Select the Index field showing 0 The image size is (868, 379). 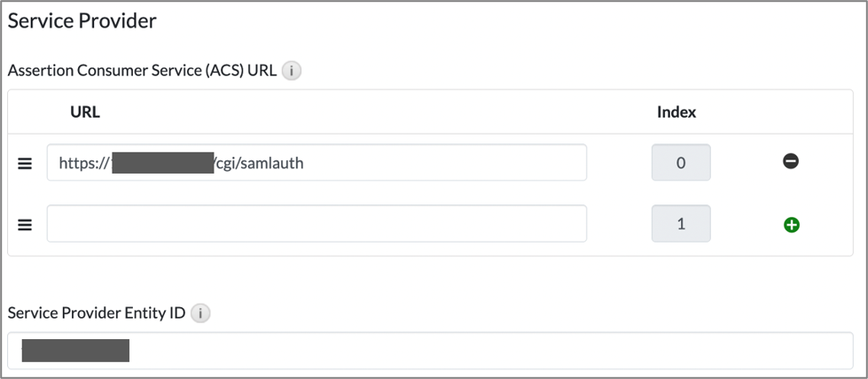tap(681, 163)
